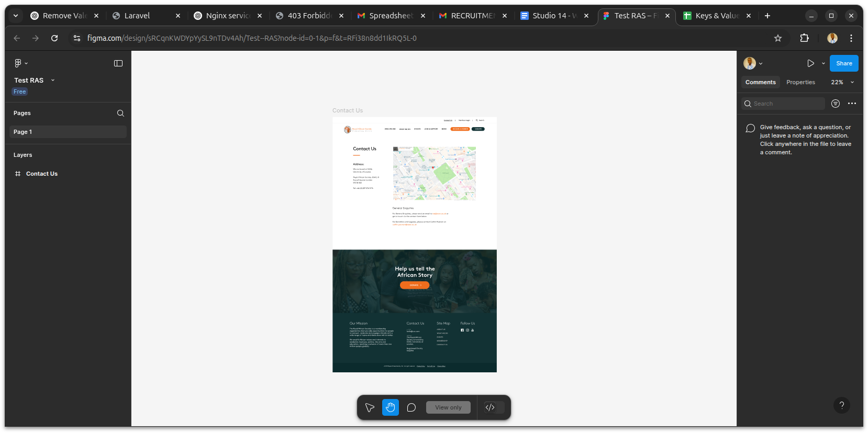Switch to the Properties tab
The image size is (868, 433).
pyautogui.click(x=800, y=82)
